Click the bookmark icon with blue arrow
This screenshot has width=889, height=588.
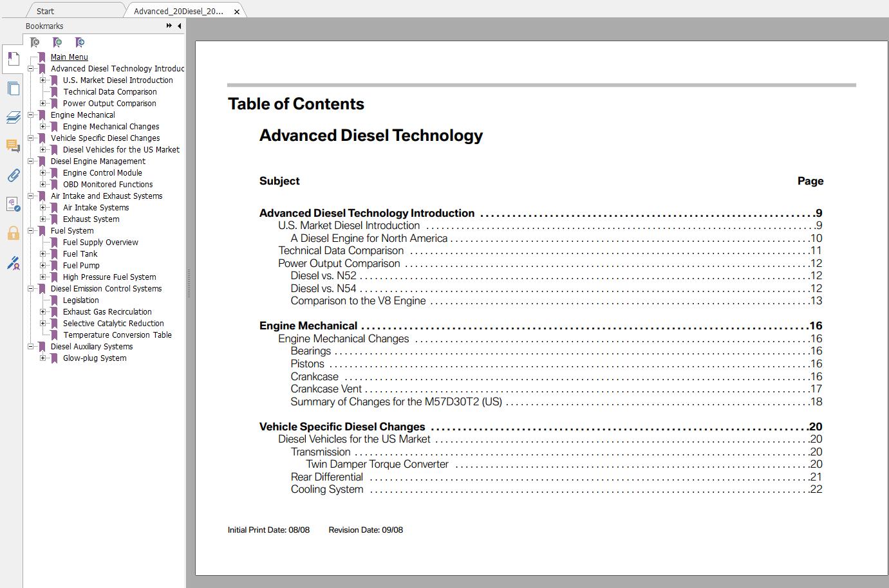(80, 42)
